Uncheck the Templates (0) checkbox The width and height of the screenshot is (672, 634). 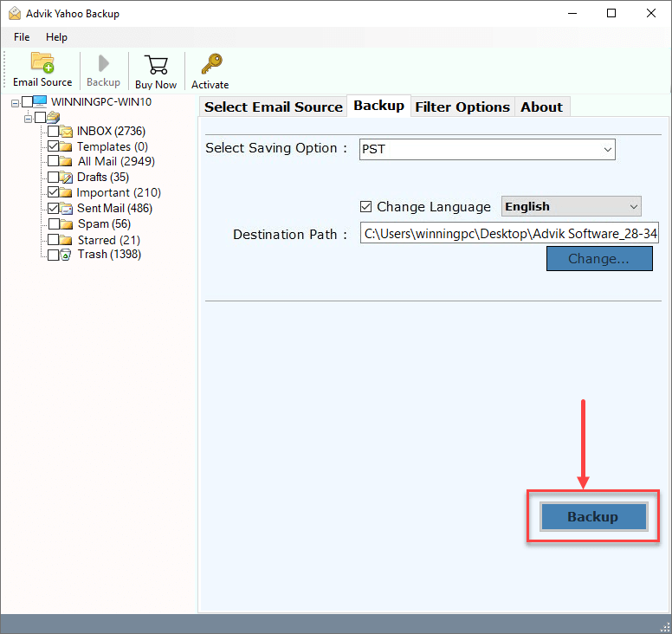[x=54, y=146]
